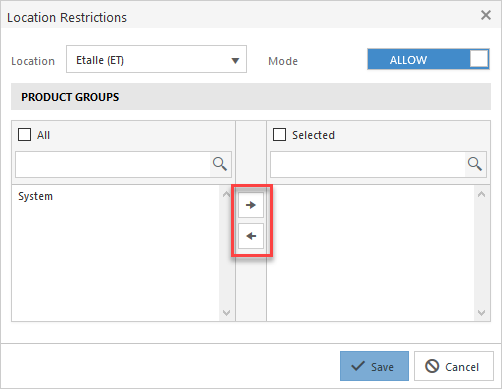
Task: Check the Selected checkbox
Action: (279, 135)
